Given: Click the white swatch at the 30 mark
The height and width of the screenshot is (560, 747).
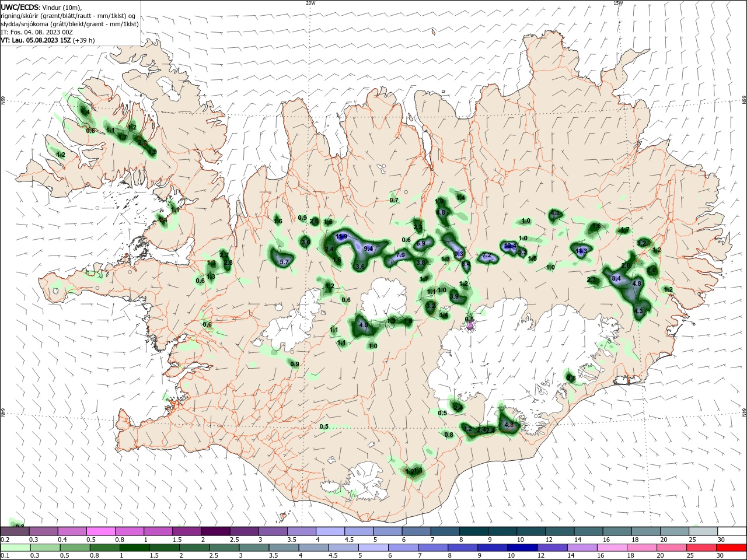Looking at the screenshot, I should pos(731,531).
